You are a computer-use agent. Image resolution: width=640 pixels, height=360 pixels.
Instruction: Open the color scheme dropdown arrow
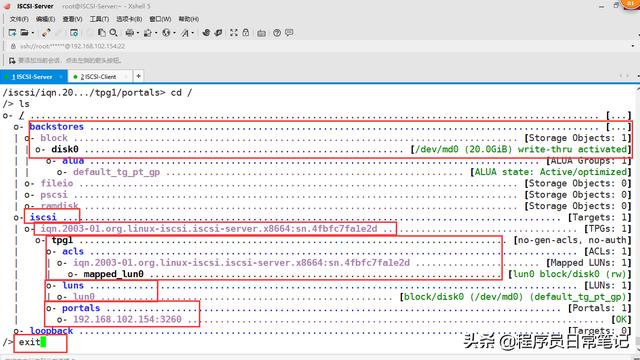point(156,33)
